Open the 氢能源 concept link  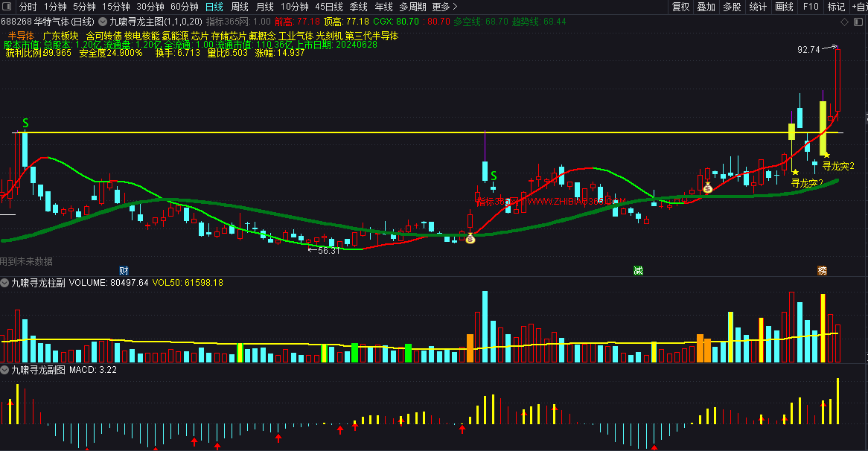[x=175, y=36]
